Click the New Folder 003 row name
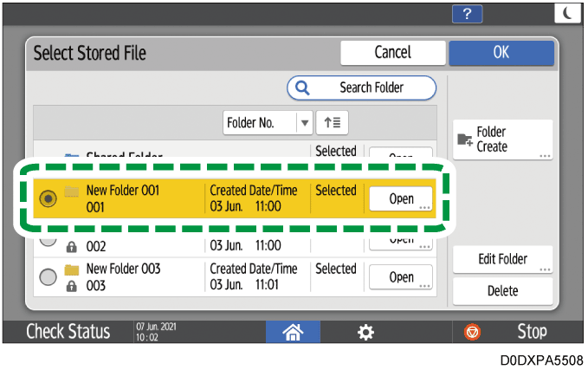This screenshot has height=370, width=588. (123, 269)
